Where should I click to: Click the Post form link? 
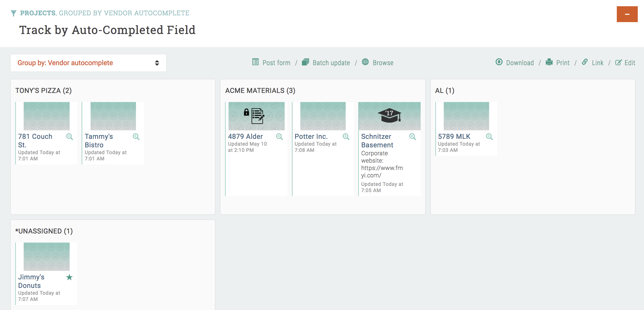click(x=276, y=63)
